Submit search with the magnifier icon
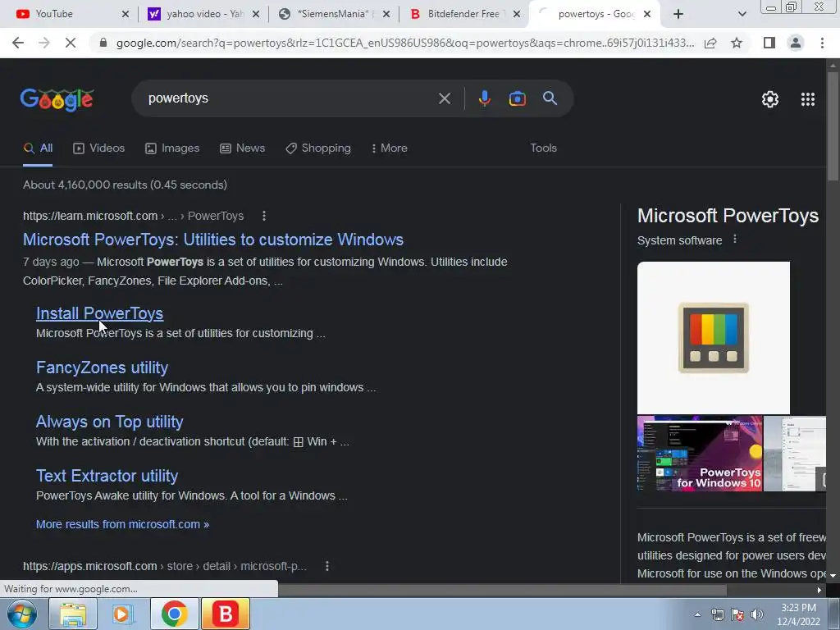Screen dimensions: 840x630 (550, 98)
